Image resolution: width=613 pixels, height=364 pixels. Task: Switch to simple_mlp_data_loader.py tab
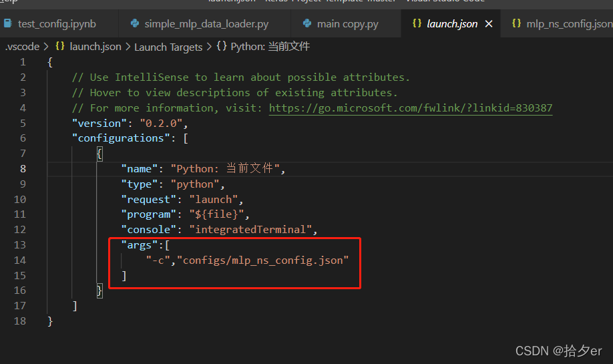coord(205,24)
